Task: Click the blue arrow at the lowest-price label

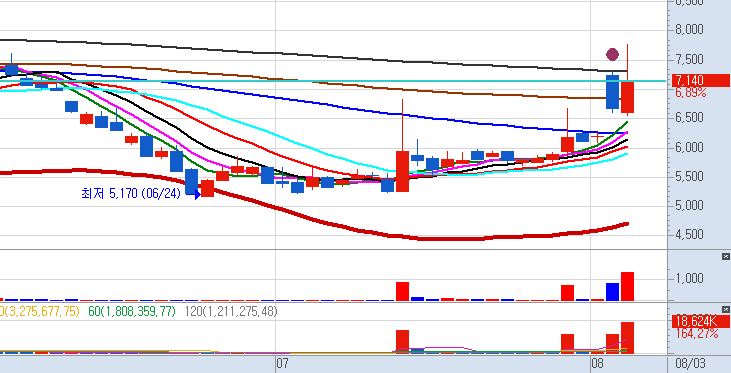Action: click(x=197, y=194)
